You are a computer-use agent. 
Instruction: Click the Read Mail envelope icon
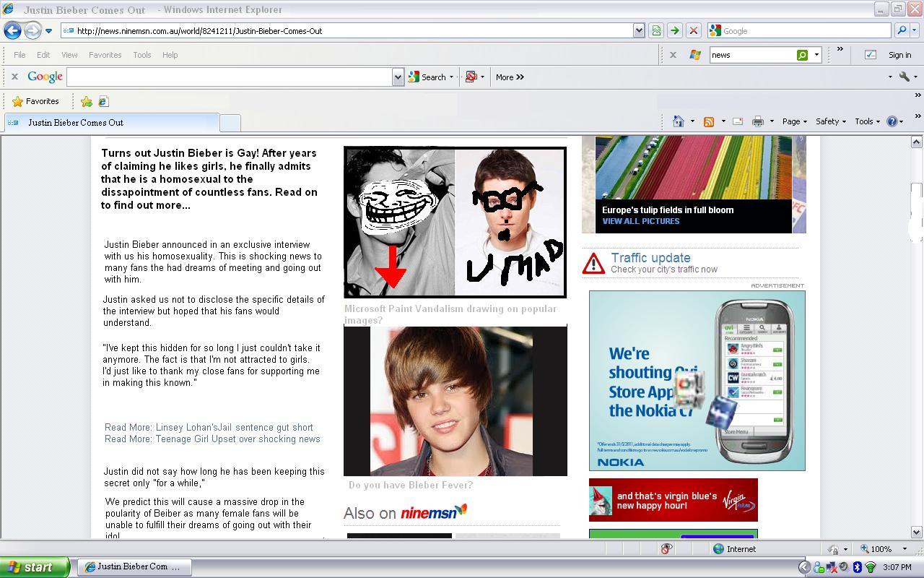click(x=737, y=121)
